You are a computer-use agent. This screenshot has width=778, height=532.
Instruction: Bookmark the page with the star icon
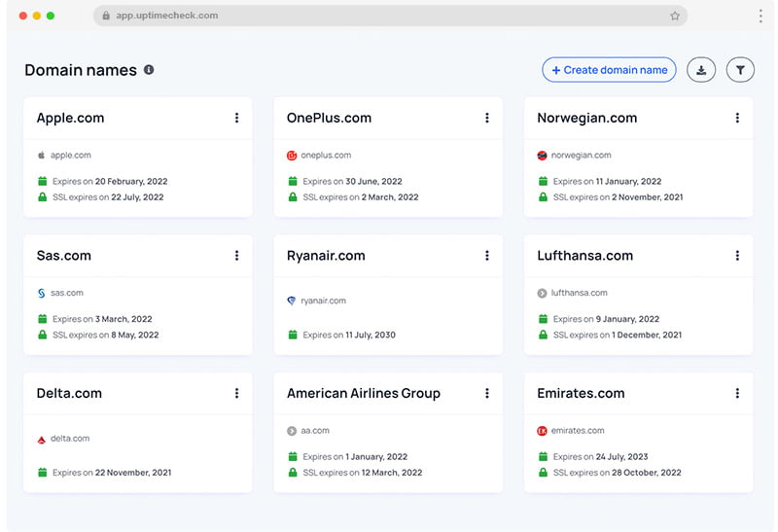point(675,16)
